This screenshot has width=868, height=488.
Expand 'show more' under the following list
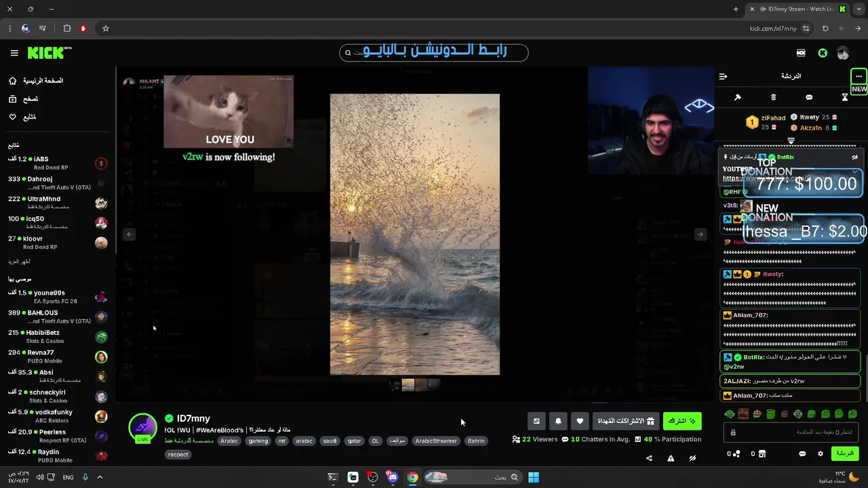click(19, 262)
